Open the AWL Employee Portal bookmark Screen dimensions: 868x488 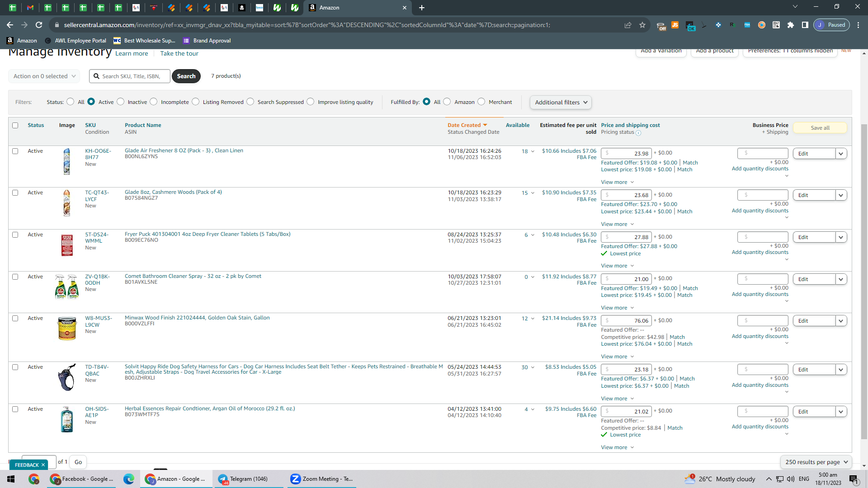pyautogui.click(x=75, y=41)
